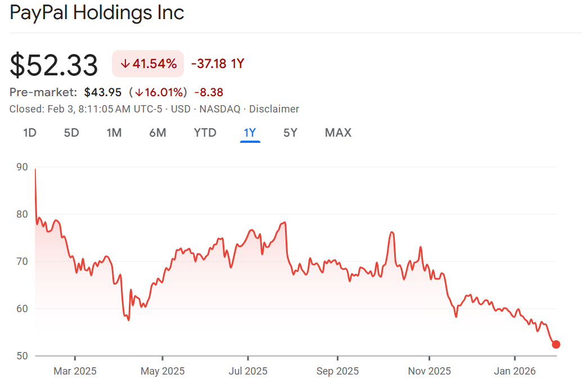Open the 6M chart view
Screen dimensions: 582x392
157,133
